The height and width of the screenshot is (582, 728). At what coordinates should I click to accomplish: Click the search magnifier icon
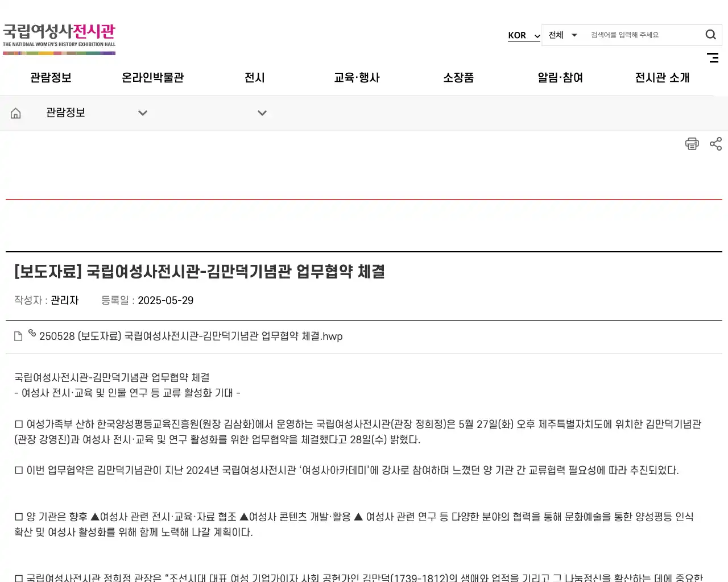[x=710, y=35]
